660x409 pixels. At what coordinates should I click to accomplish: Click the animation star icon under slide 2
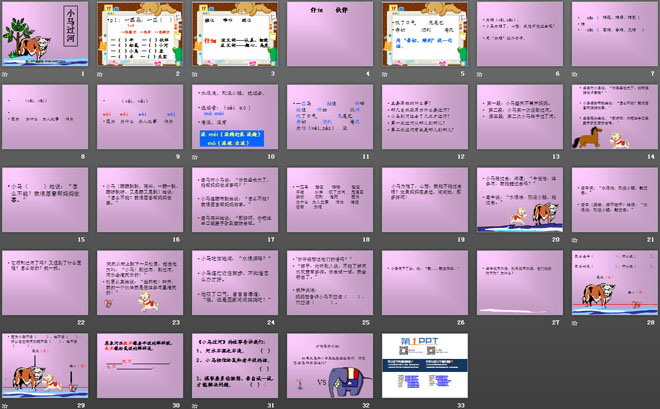click(100, 74)
